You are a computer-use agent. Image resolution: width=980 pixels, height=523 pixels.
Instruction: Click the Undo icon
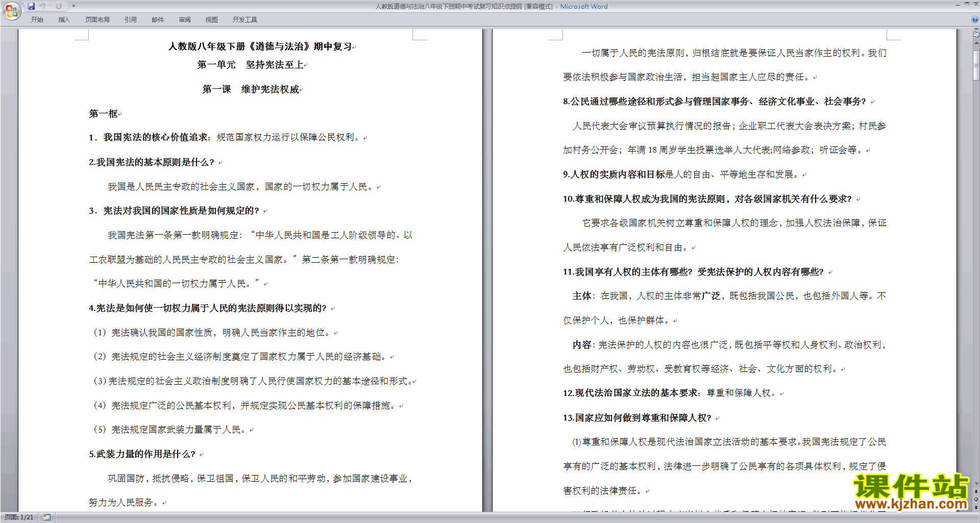tap(42, 6)
